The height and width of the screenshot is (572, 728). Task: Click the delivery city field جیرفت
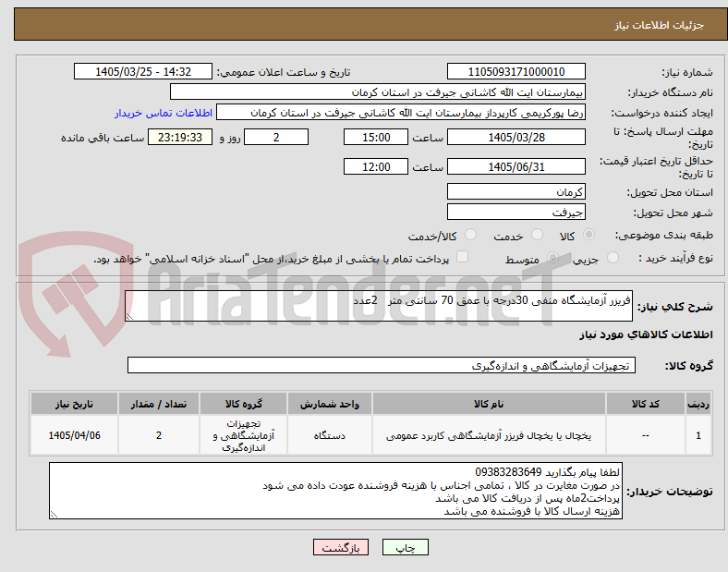coord(516,213)
